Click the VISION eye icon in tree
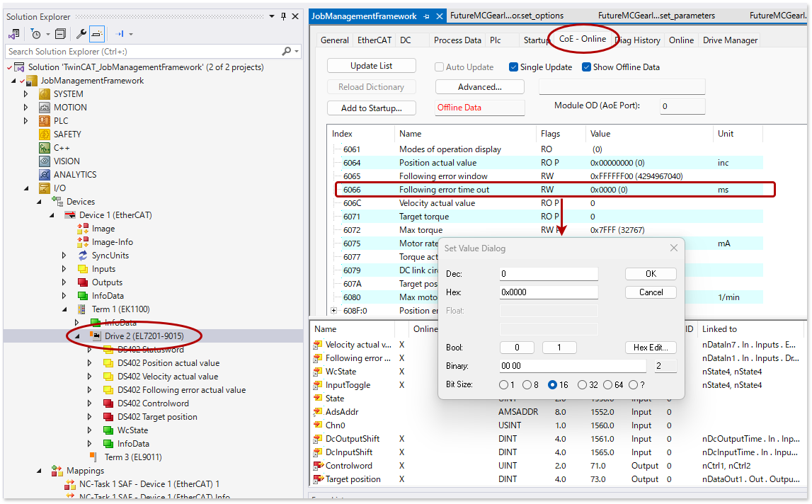The height and width of the screenshot is (504, 812). [x=45, y=161]
